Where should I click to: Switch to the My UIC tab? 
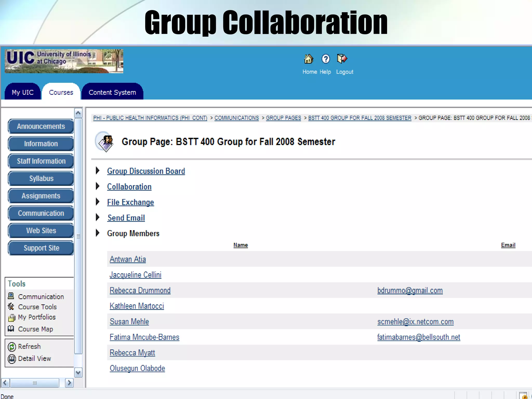[23, 92]
